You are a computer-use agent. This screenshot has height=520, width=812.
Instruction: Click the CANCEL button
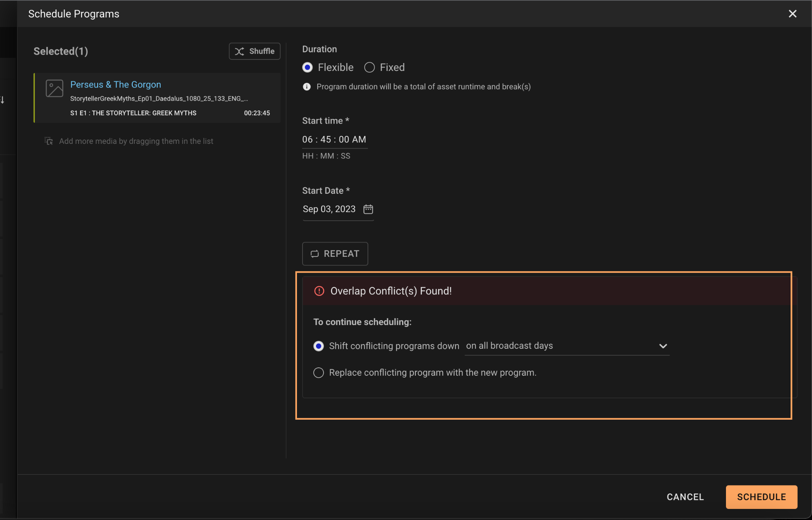click(685, 497)
